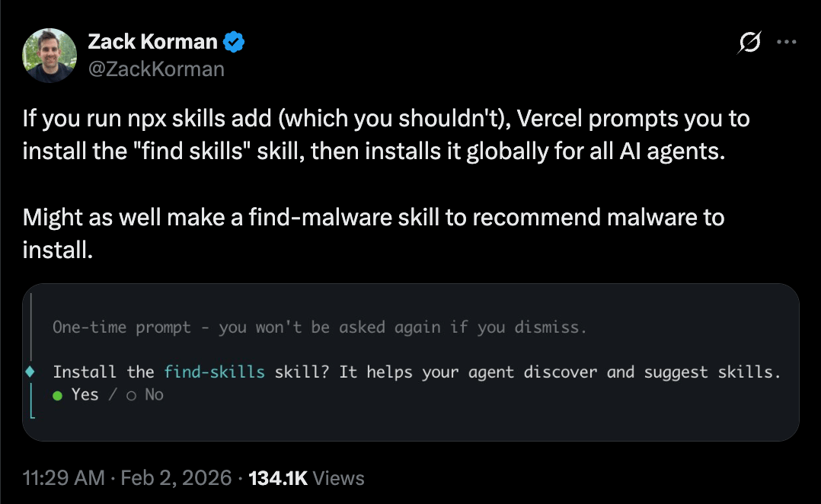Click Zack Korman's profile avatar photo

pos(50,56)
